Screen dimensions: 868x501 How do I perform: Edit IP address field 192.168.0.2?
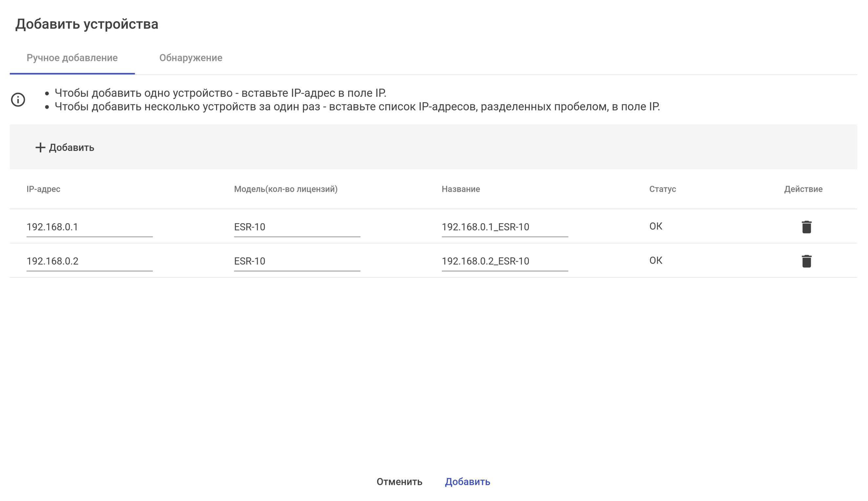90,261
